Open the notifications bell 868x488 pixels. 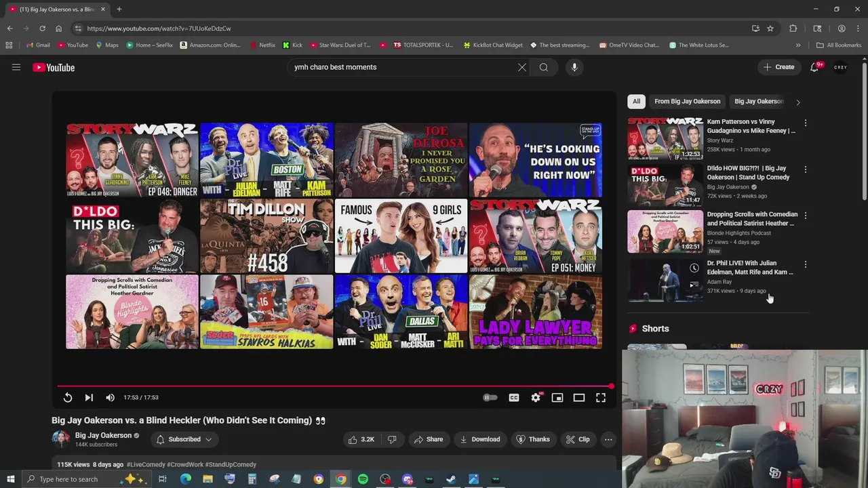(815, 67)
